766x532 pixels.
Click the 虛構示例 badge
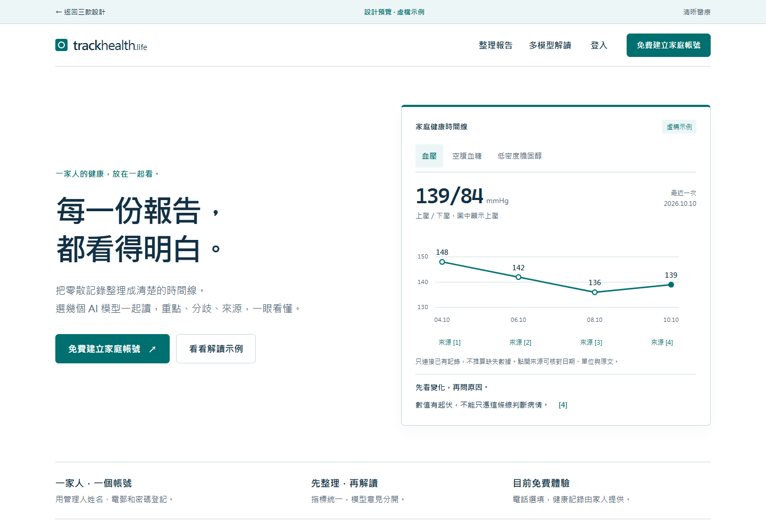tap(679, 127)
